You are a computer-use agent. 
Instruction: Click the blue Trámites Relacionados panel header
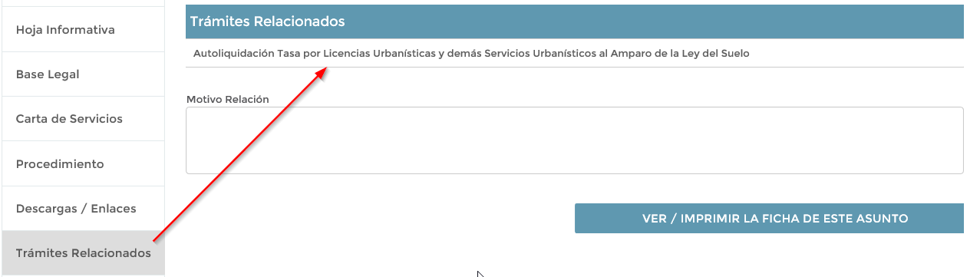pos(574,21)
